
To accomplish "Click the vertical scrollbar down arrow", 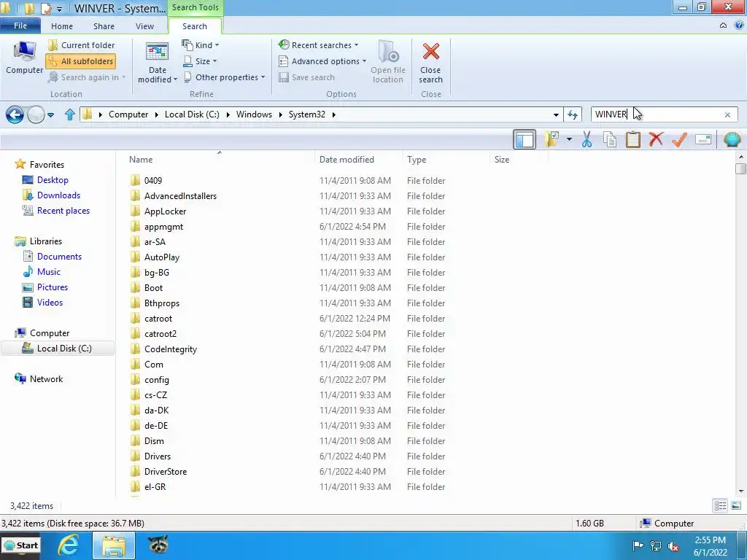I will click(740, 491).
